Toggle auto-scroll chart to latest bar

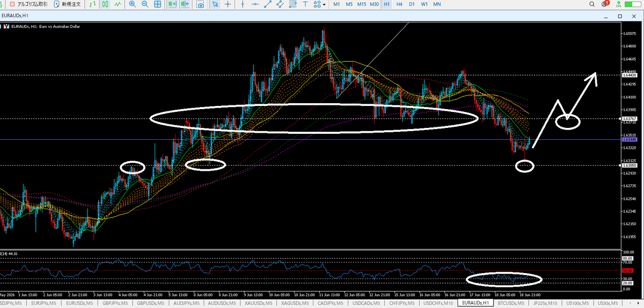click(172, 4)
